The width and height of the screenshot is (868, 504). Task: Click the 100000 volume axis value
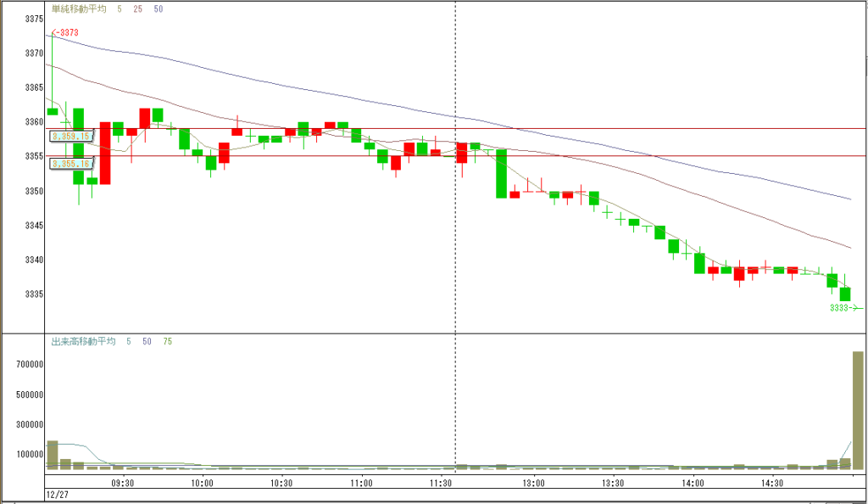30,454
